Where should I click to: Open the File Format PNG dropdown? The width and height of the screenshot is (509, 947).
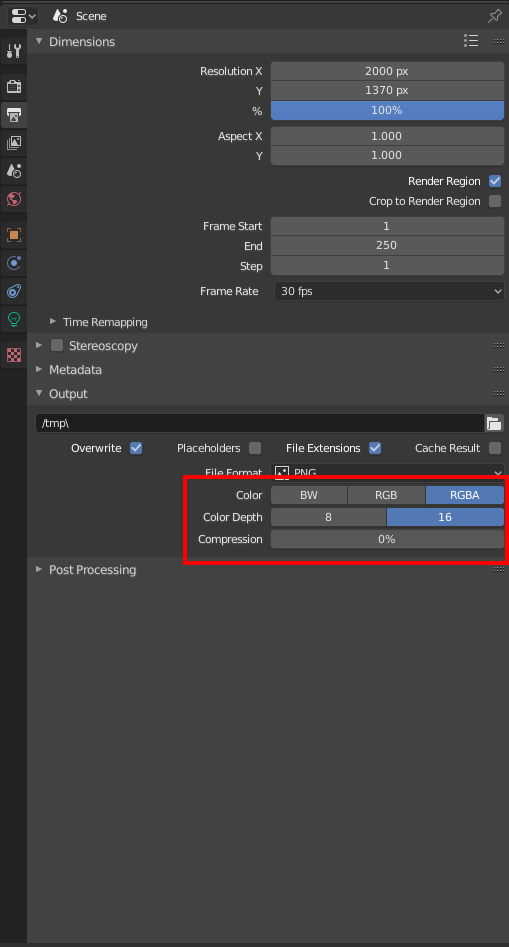pyautogui.click(x=387, y=473)
